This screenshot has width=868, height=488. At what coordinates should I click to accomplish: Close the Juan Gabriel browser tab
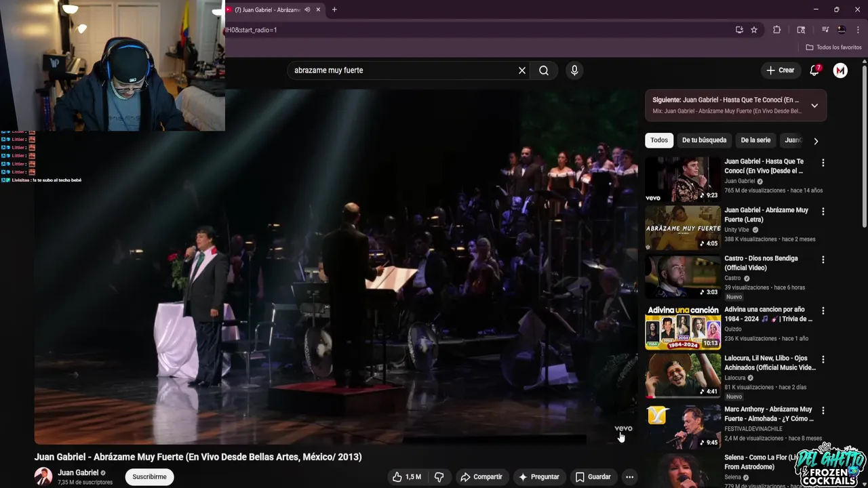tap(319, 9)
